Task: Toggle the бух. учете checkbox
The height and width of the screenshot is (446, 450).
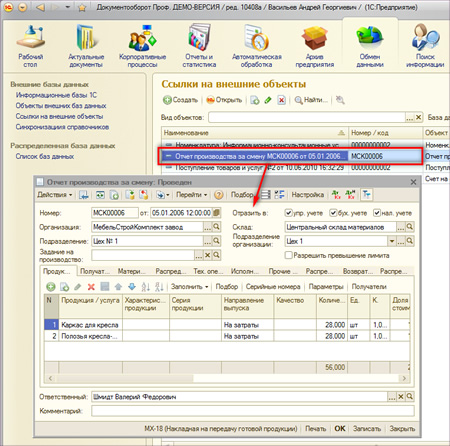Action: tap(333, 213)
